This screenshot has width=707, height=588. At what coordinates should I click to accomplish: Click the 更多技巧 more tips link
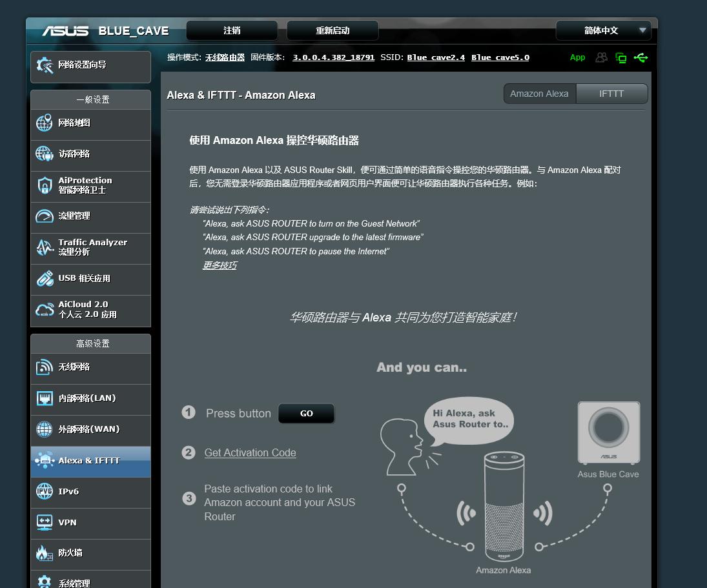(220, 265)
